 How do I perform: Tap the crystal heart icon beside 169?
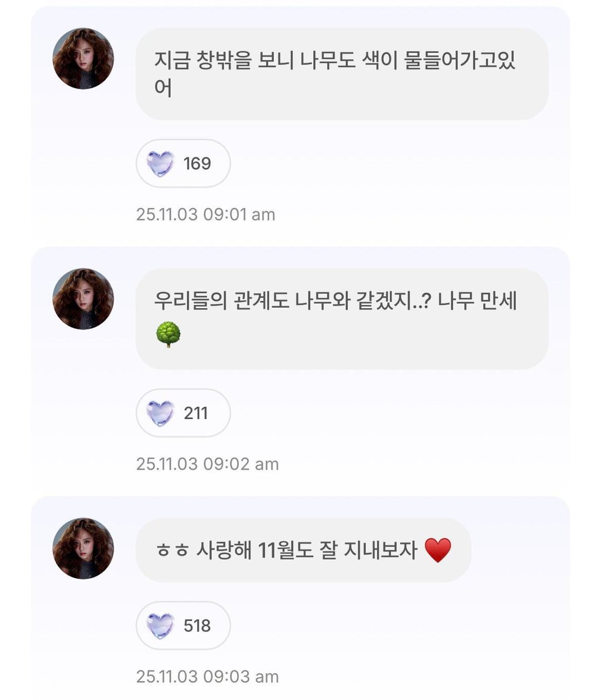(x=160, y=164)
